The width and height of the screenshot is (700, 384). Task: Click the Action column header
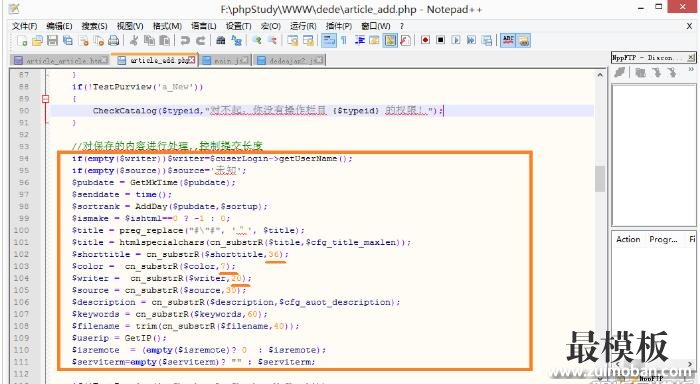click(628, 239)
